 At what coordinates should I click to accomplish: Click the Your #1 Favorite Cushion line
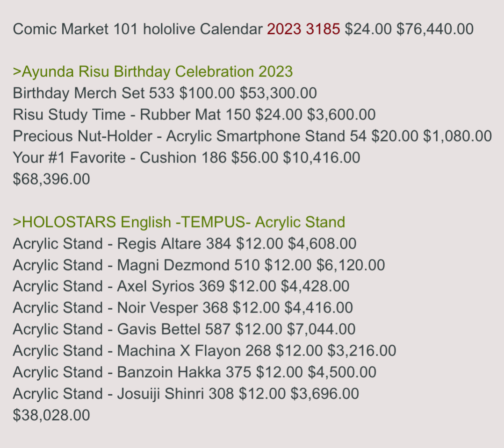click(x=187, y=158)
